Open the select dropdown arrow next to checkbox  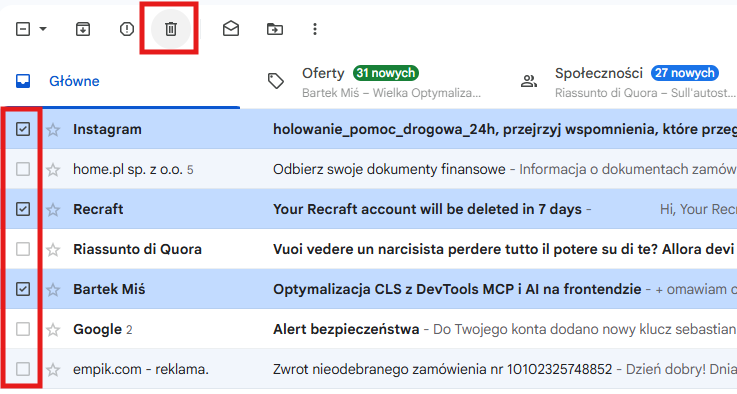pos(43,29)
